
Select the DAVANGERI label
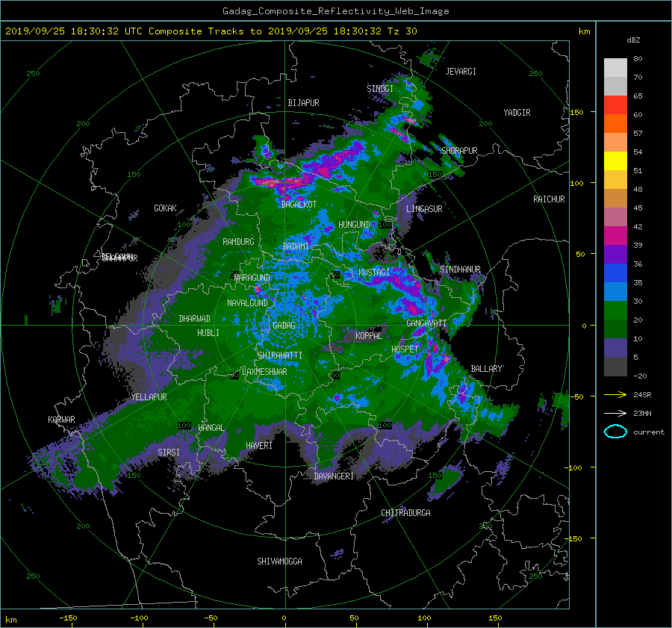(x=334, y=476)
